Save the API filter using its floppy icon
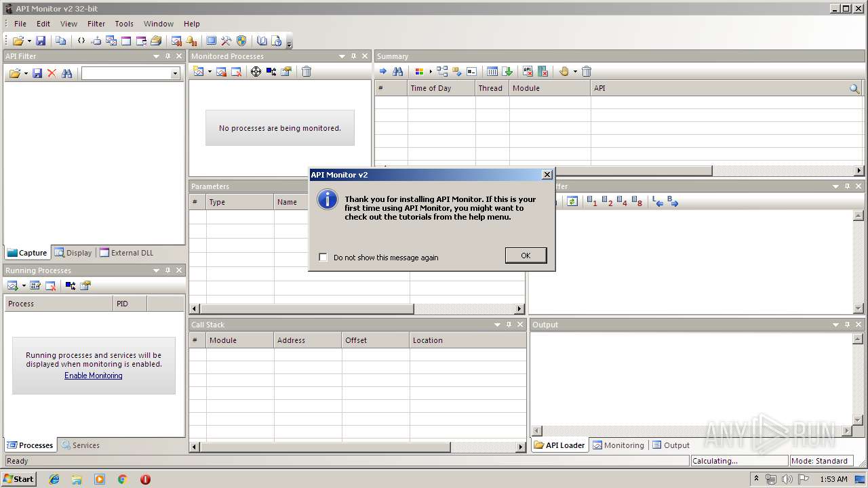 pos(37,73)
